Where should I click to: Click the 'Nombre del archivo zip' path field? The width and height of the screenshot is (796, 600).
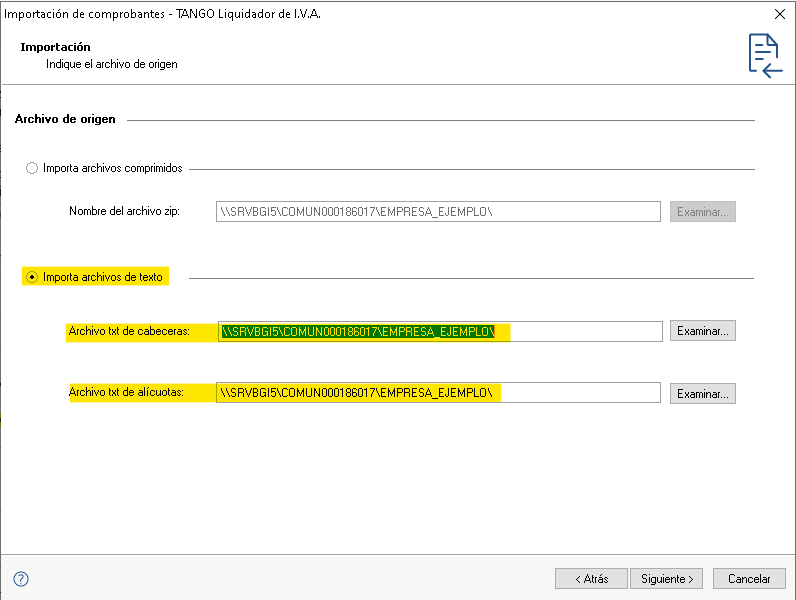pos(438,212)
